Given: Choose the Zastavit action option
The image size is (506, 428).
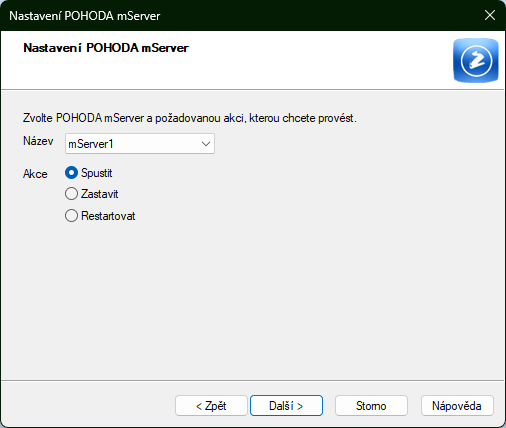Looking at the screenshot, I should pos(71,194).
